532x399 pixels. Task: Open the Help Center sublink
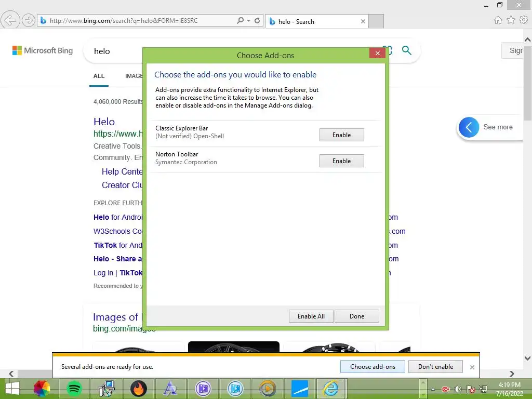122,171
